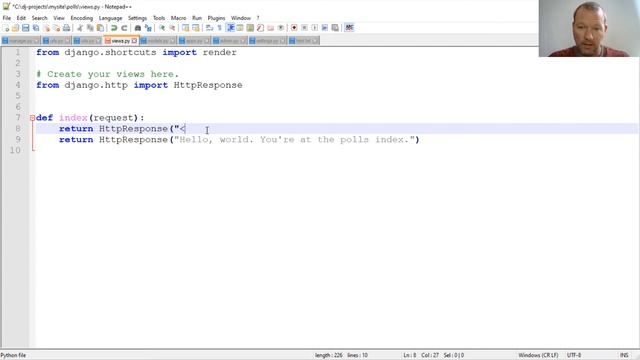640x360 pixels.
Task: Save the current file via toolbar
Action: (x=26, y=28)
